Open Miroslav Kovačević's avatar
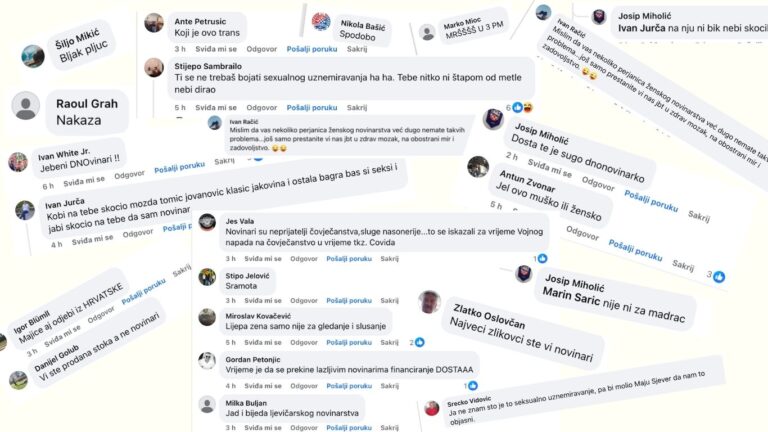Viewport: 768px width, 432px height. tap(207, 319)
